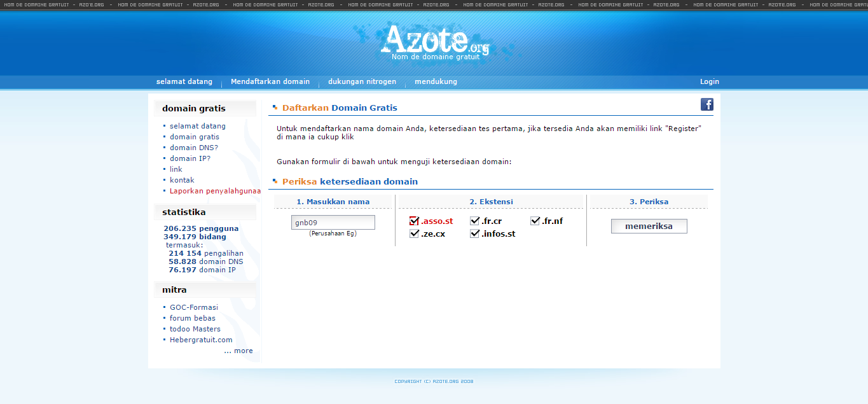Image resolution: width=868 pixels, height=404 pixels.
Task: Click the '76.197 domain IP' statistic
Action: coord(202,270)
